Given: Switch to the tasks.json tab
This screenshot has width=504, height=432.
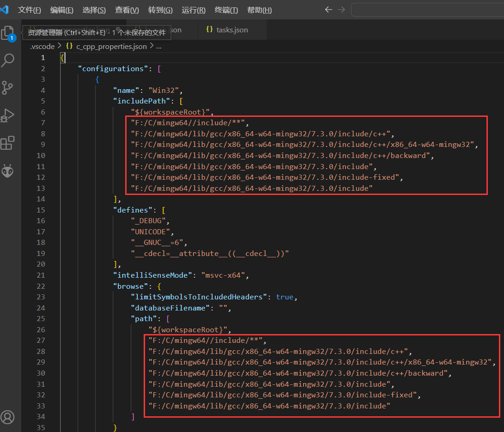Looking at the screenshot, I should 232,30.
